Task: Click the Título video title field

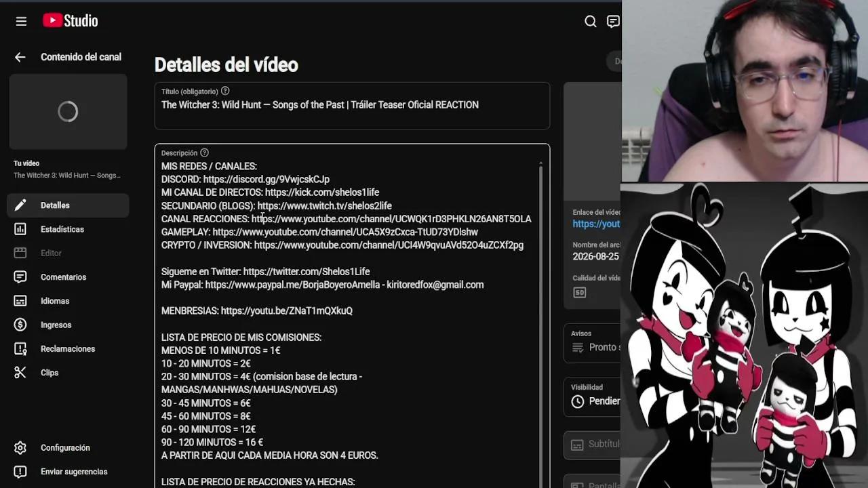Action: [x=352, y=105]
